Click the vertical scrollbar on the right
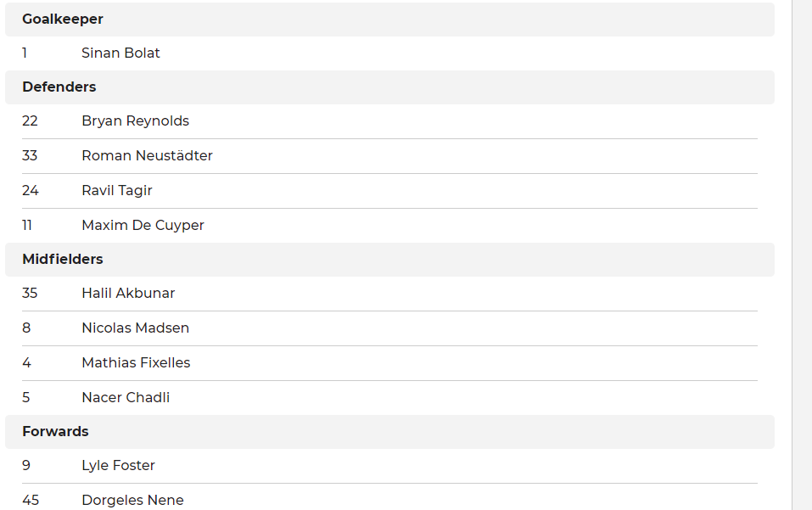The height and width of the screenshot is (510, 812). pos(802,255)
